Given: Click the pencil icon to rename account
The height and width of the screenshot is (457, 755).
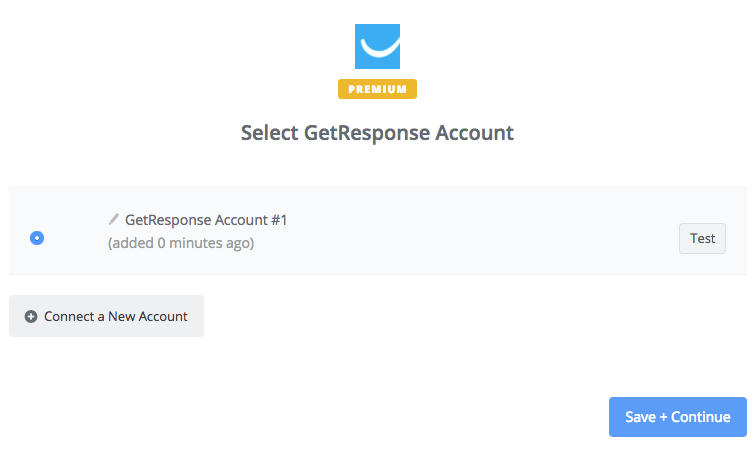Looking at the screenshot, I should point(114,219).
